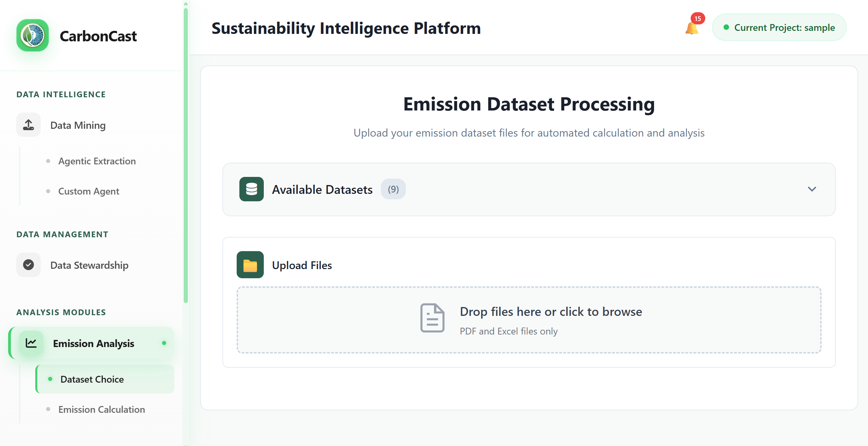Click the Available Datasets database icon
Viewport: 868px width, 446px height.
251,189
